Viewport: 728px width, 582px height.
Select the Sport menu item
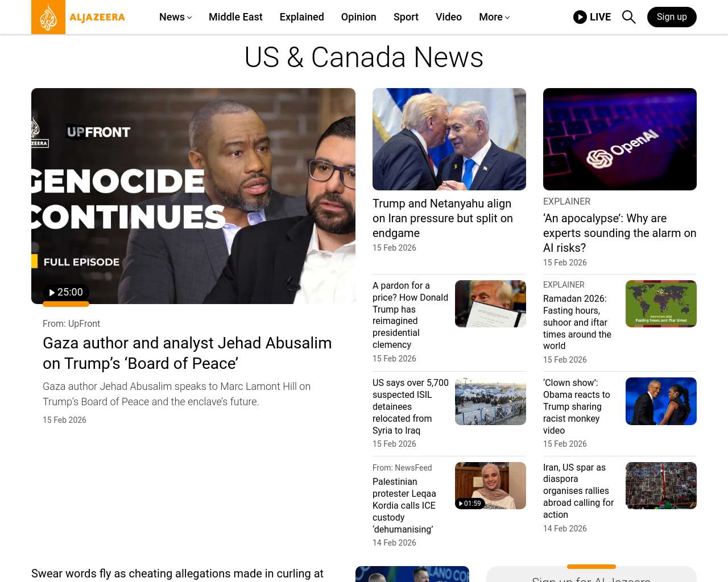(406, 17)
